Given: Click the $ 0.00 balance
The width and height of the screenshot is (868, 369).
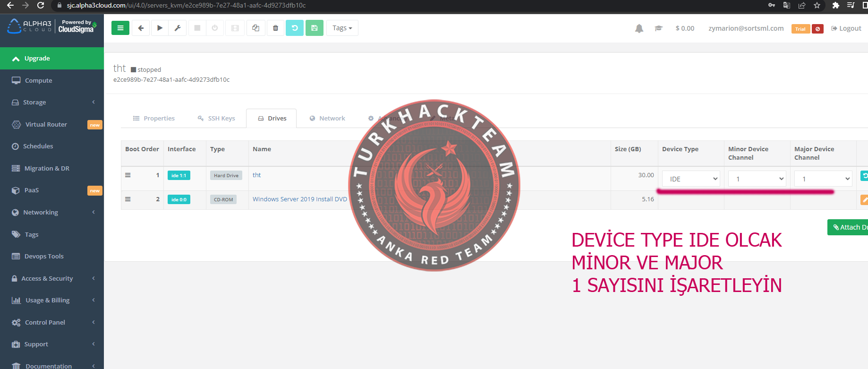Looking at the screenshot, I should [685, 28].
